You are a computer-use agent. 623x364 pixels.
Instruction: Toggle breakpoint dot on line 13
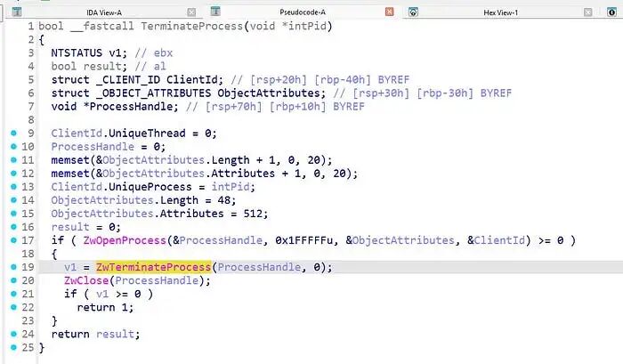tap(13, 187)
